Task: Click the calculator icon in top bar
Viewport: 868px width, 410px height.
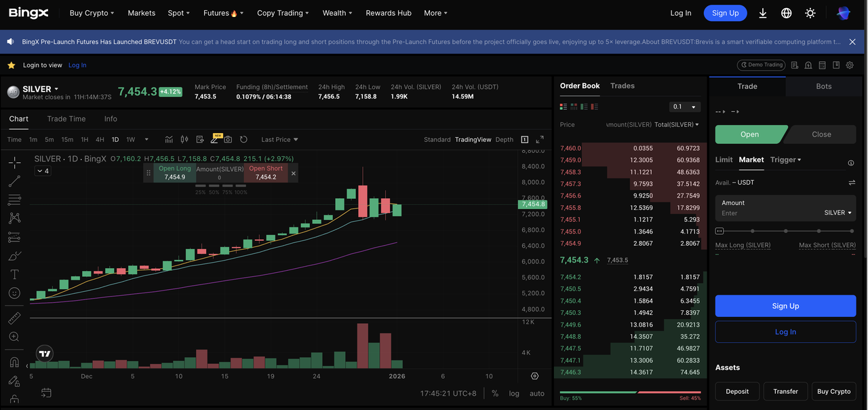Action: pyautogui.click(x=822, y=65)
